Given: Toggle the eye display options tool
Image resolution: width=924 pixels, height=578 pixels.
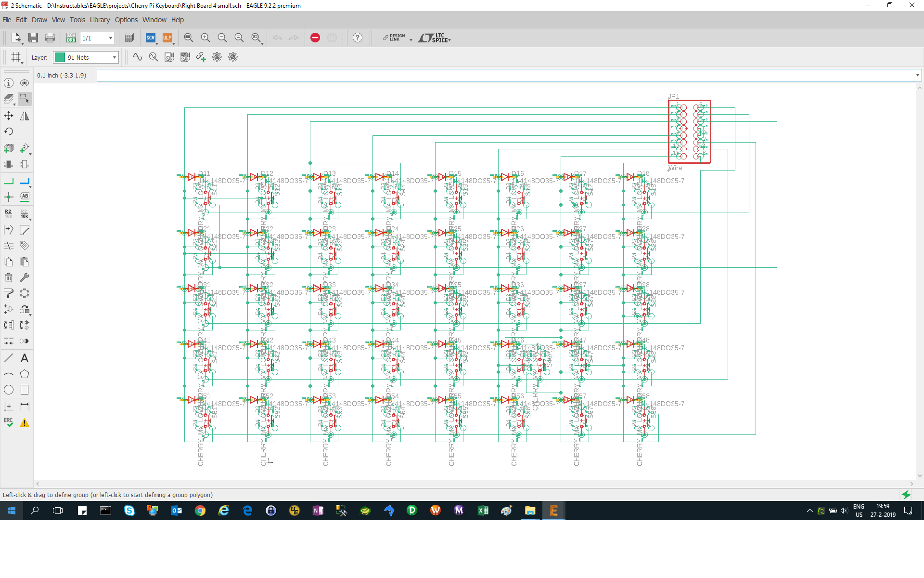Looking at the screenshot, I should 25,83.
